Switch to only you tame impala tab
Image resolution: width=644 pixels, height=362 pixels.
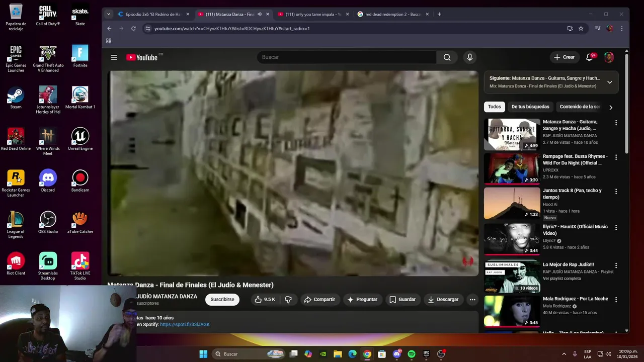(313, 14)
